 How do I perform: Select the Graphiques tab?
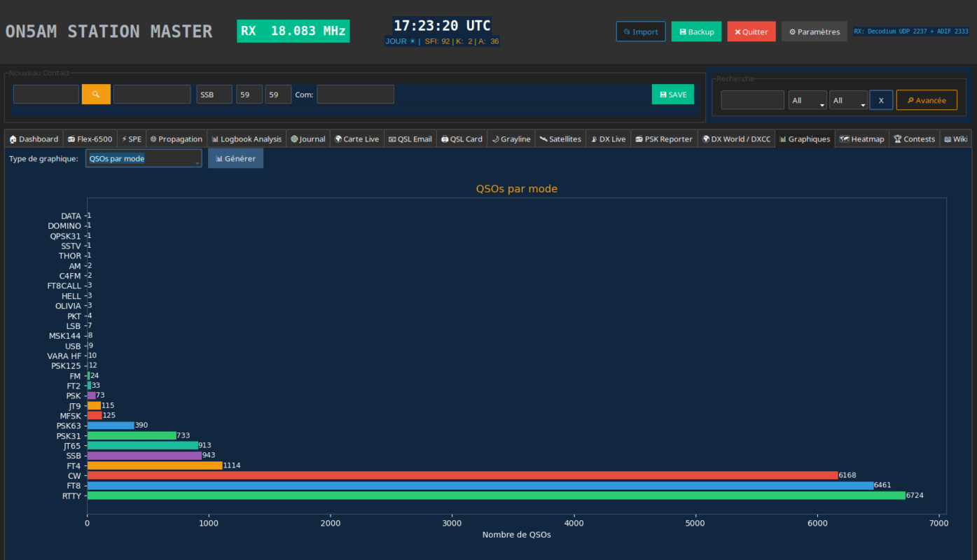[x=805, y=139]
